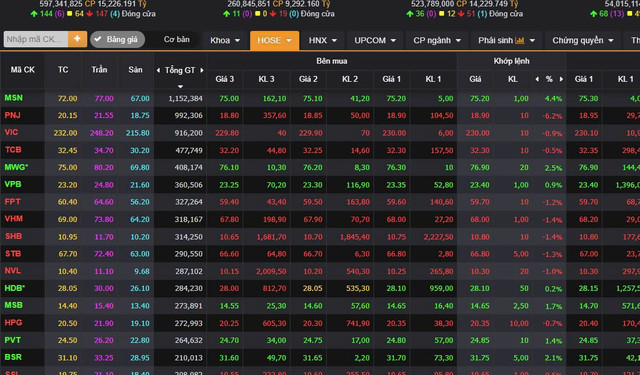Select the MSN stock code
Image resolution: width=640 pixels, height=375 pixels.
point(13,98)
